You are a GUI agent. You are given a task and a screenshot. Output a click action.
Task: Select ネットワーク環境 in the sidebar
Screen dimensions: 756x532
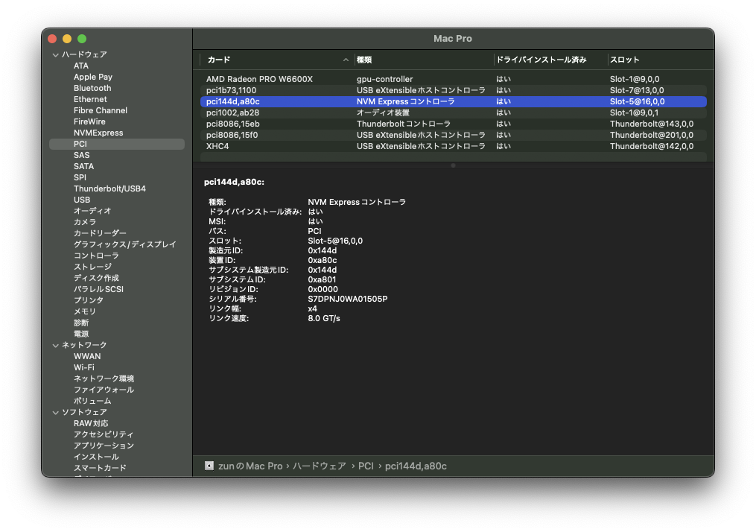click(104, 379)
